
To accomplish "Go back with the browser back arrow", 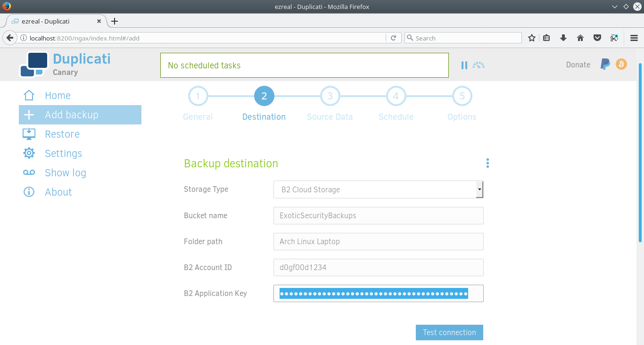I will (x=9, y=38).
